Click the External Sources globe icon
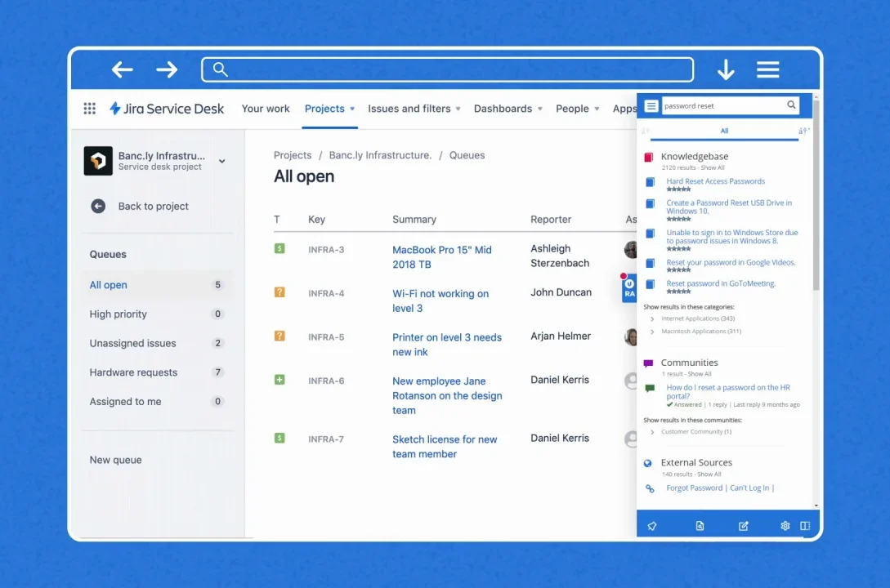 647,463
